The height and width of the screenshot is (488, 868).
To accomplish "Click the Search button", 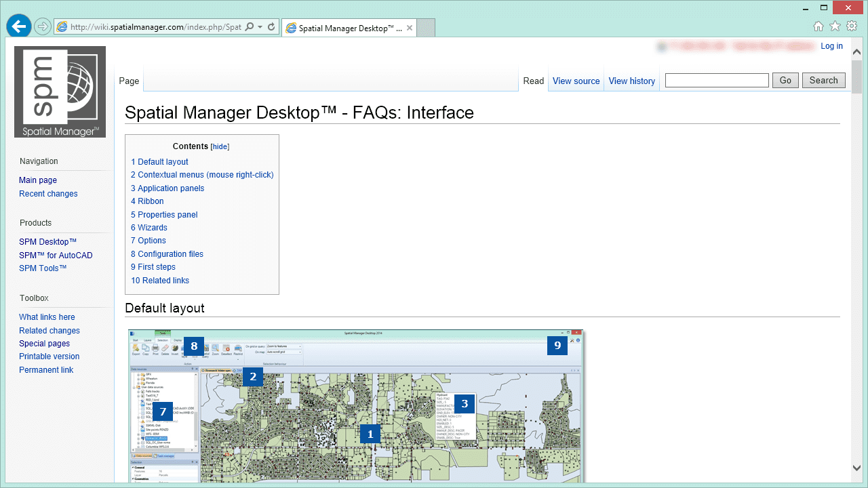I will click(x=824, y=80).
